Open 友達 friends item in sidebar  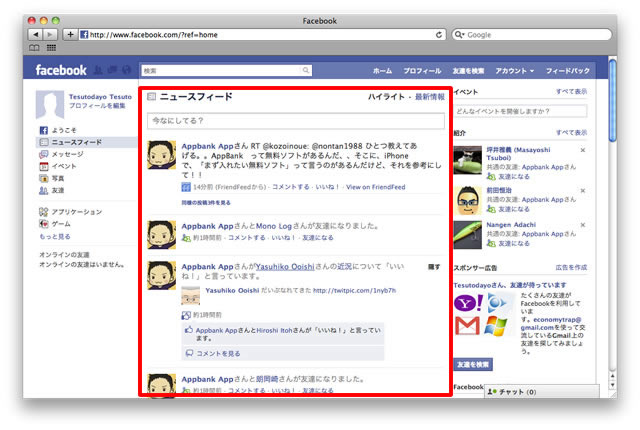click(51, 190)
